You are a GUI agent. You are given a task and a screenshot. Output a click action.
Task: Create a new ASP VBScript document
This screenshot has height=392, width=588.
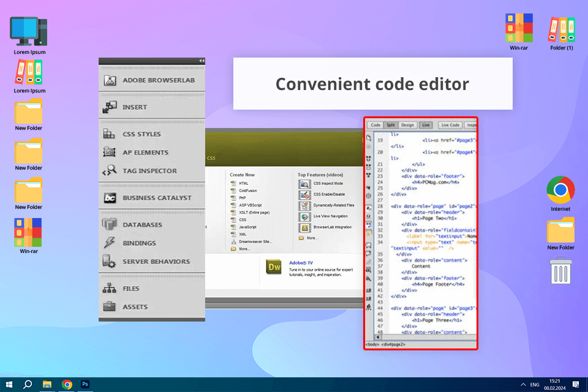pyautogui.click(x=246, y=205)
